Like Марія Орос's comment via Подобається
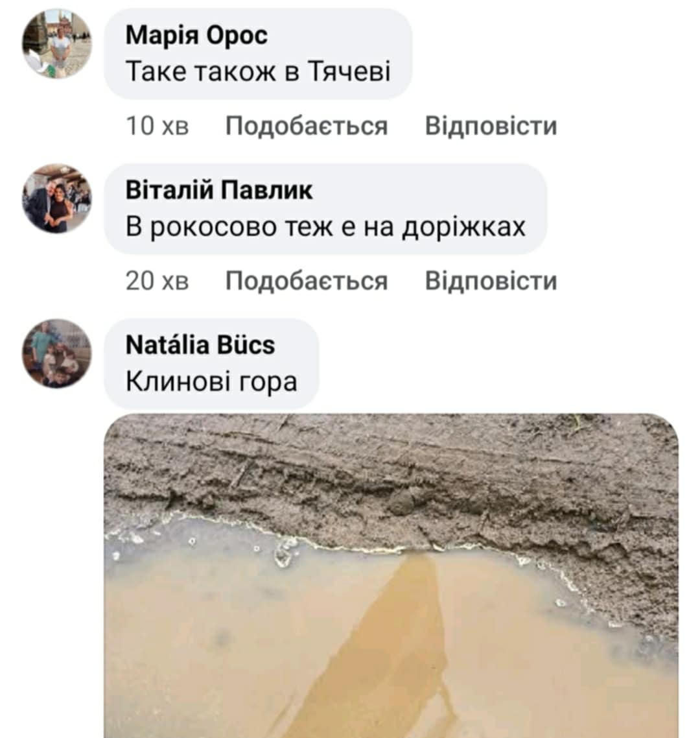The image size is (700, 738). [x=306, y=126]
